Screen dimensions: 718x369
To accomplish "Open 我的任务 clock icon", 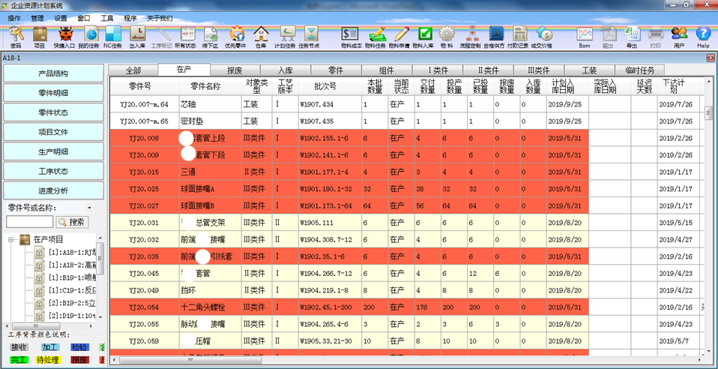I will [x=88, y=37].
